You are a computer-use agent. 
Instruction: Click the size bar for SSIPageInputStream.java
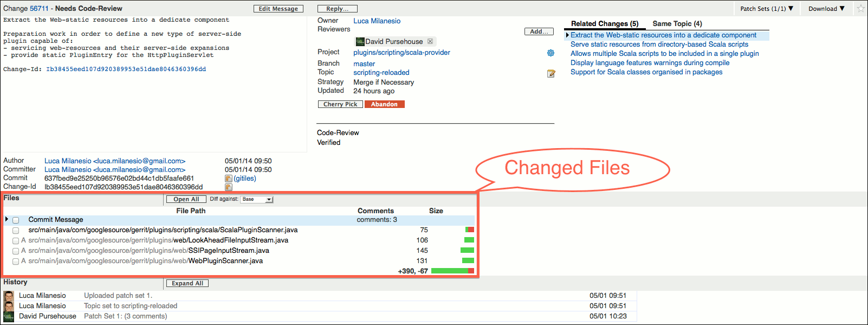(467, 251)
